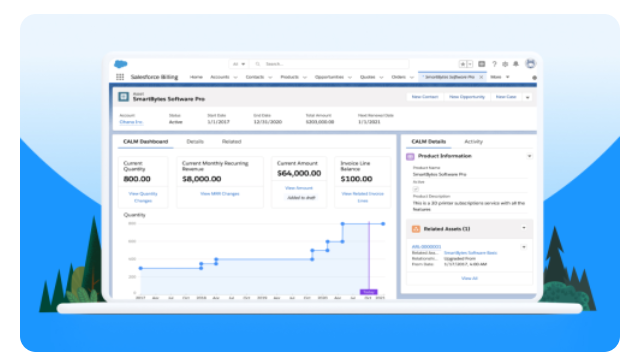Viewport: 637px width, 364px height.
Task: Expand the Contacts menu chevron
Action: (270, 77)
